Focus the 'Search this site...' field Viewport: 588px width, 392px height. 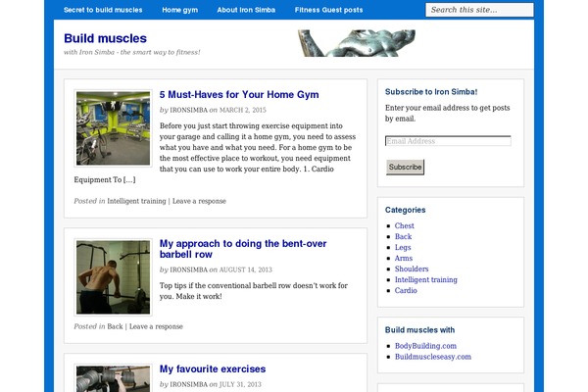[479, 10]
